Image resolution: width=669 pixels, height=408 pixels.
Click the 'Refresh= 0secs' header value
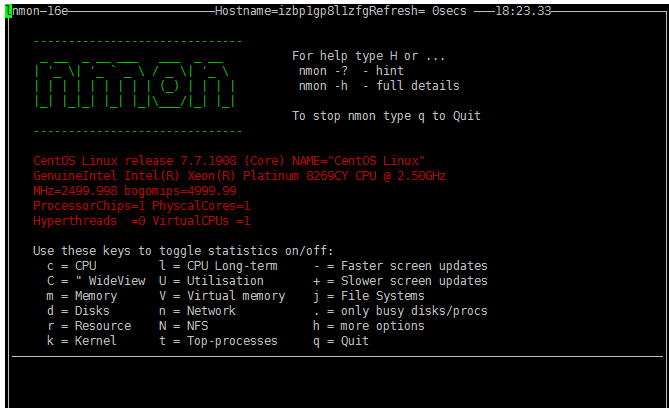418,11
